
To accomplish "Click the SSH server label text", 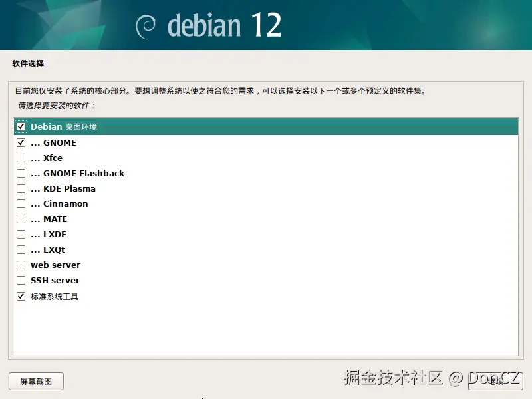I will pos(55,280).
